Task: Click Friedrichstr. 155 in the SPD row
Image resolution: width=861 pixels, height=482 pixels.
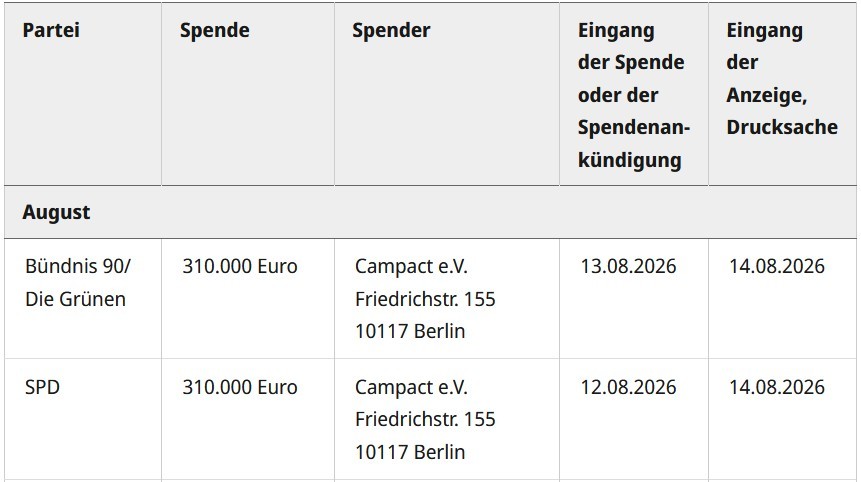Action: pos(425,419)
